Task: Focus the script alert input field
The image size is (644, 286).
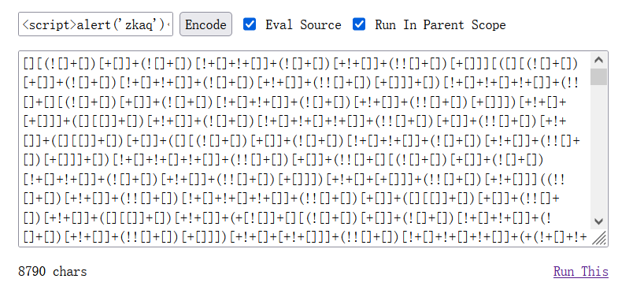Action: point(95,24)
